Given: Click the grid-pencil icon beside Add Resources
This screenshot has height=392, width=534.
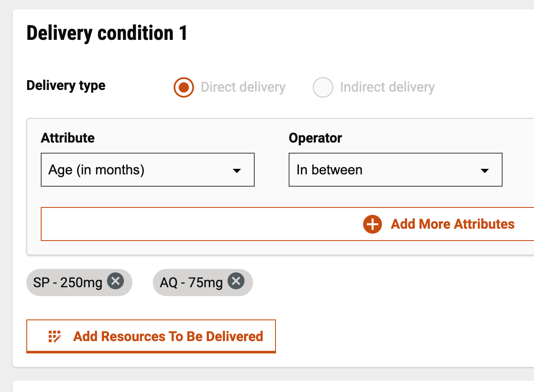Looking at the screenshot, I should 55,336.
